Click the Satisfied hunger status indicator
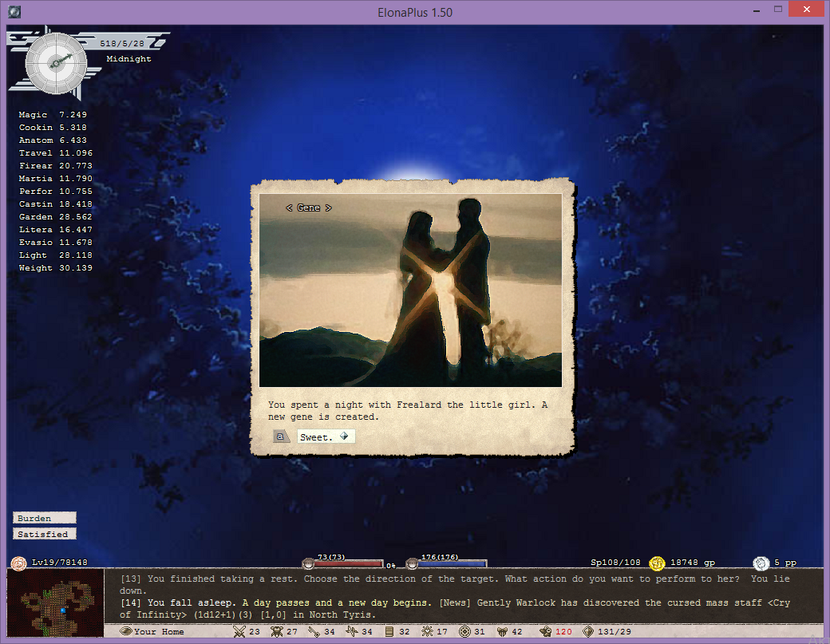 pos(45,534)
